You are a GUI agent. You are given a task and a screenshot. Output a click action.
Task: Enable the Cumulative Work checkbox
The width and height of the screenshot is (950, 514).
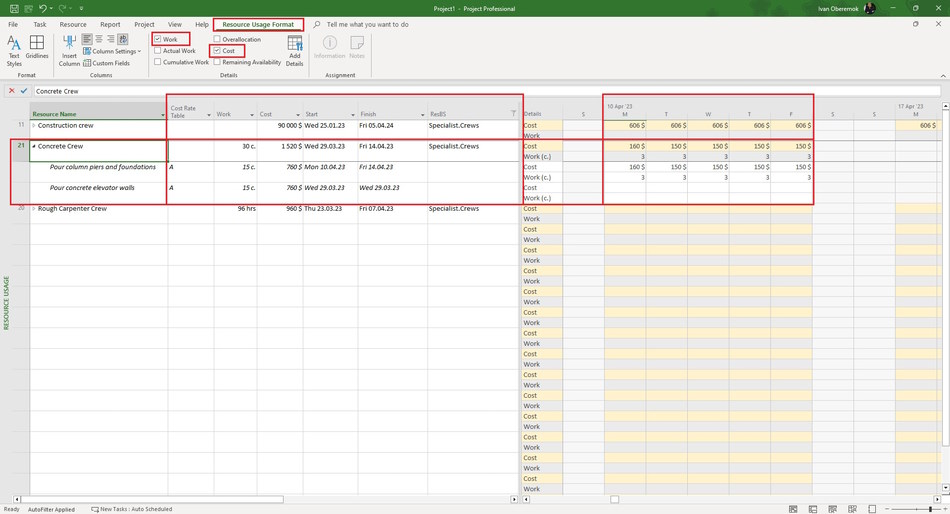158,62
